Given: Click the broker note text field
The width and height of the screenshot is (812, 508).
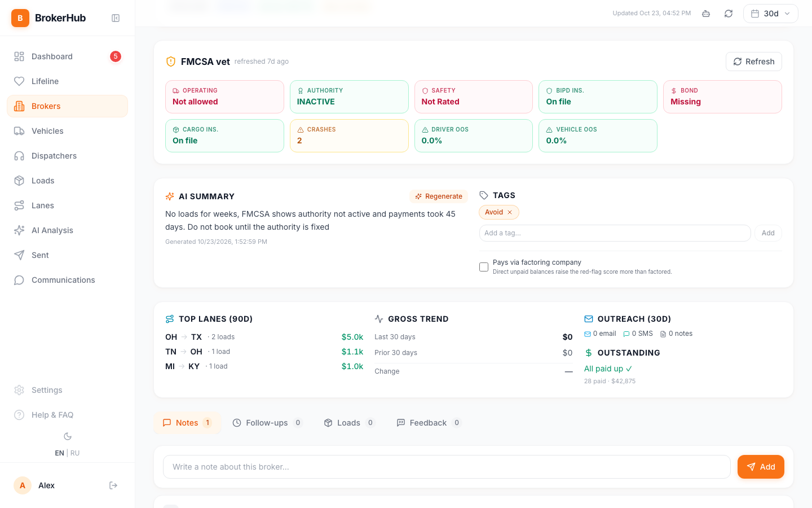Looking at the screenshot, I should point(447,467).
